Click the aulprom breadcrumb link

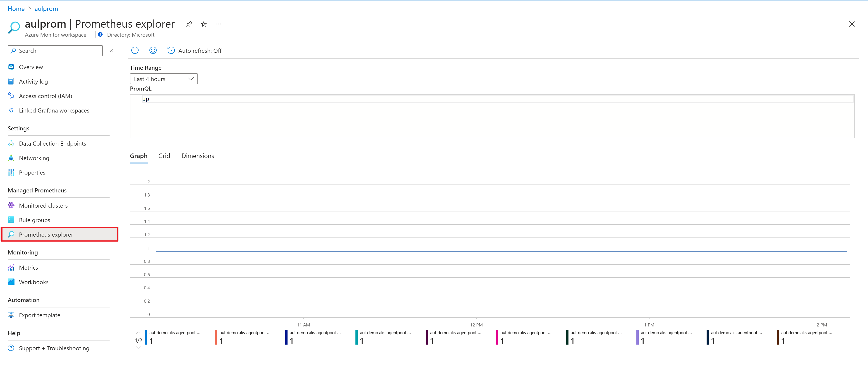(x=46, y=9)
